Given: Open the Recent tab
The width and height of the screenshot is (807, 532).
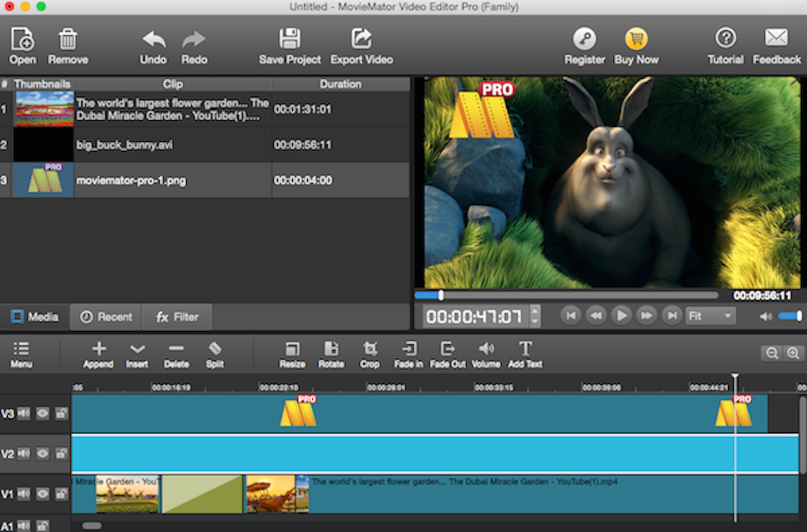Looking at the screenshot, I should (x=105, y=316).
